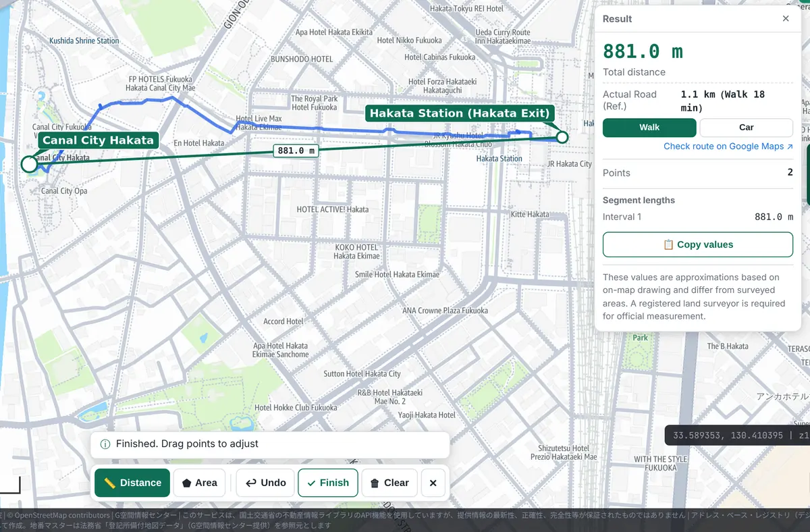The width and height of the screenshot is (810, 532).
Task: Click the En Hotel Hakata label
Action: pyautogui.click(x=198, y=143)
